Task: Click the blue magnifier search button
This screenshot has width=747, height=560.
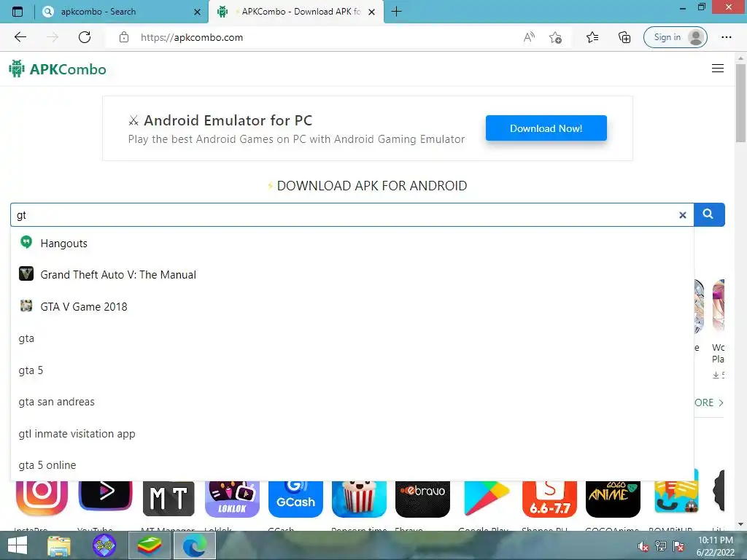Action: (709, 215)
